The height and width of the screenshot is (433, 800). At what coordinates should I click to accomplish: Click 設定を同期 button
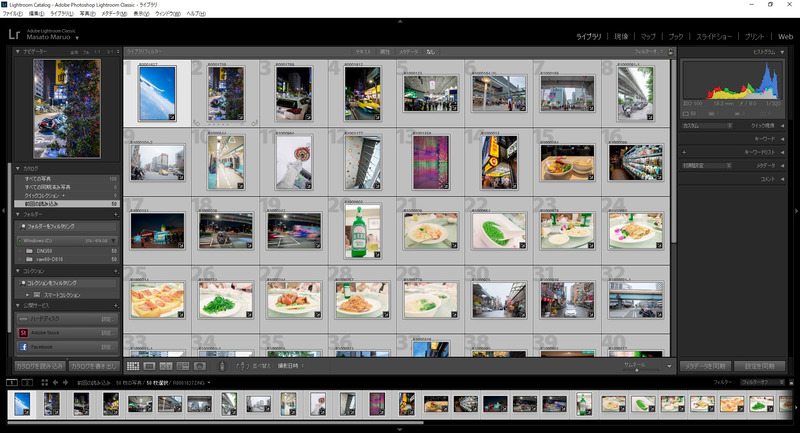(759, 366)
